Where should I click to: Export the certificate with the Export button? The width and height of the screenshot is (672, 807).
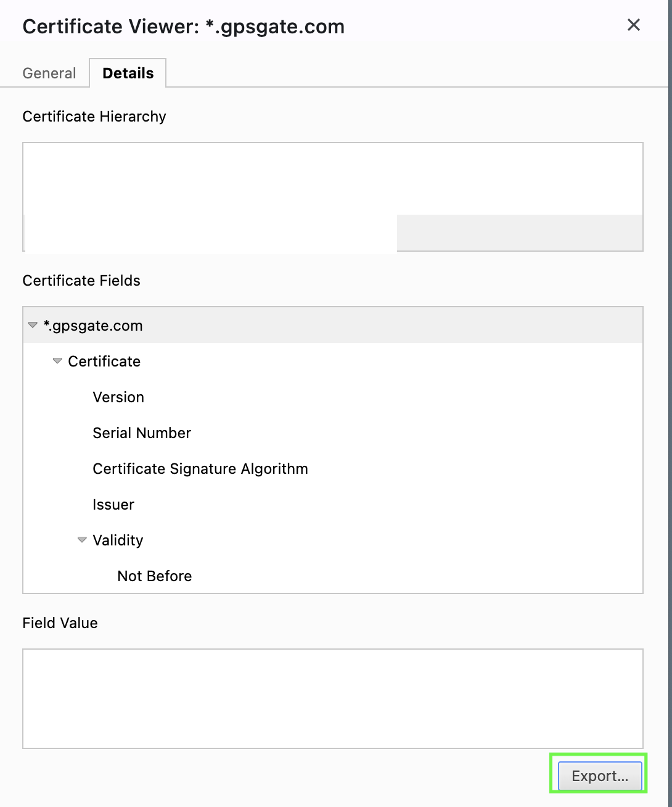(600, 776)
